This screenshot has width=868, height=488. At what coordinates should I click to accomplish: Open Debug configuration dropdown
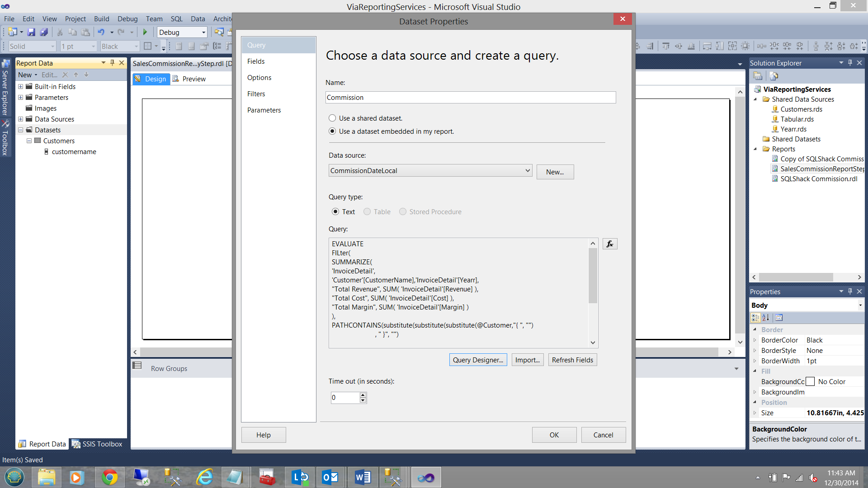pos(203,32)
